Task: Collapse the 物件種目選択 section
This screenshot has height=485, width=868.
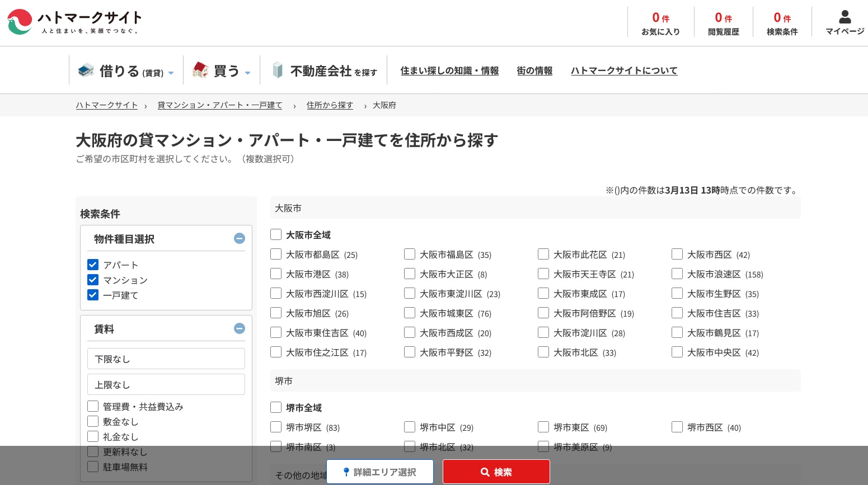Action: [239, 238]
